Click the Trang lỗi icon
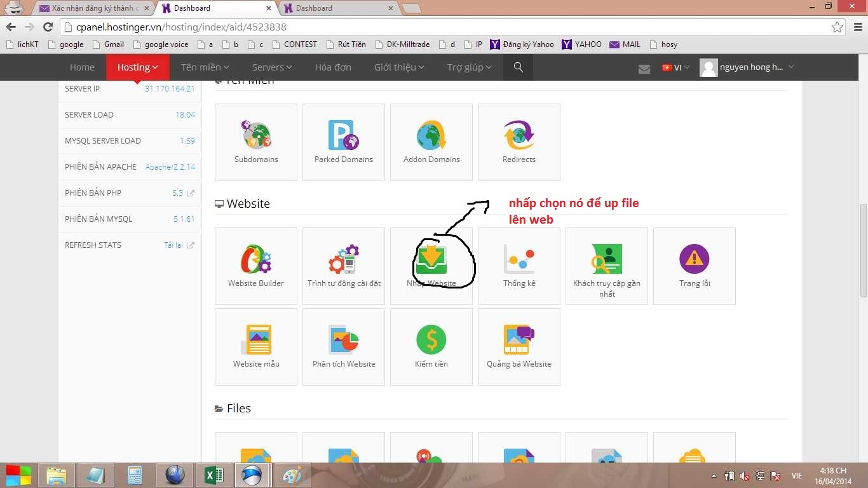Viewport: 868px width, 488px height. coord(695,265)
